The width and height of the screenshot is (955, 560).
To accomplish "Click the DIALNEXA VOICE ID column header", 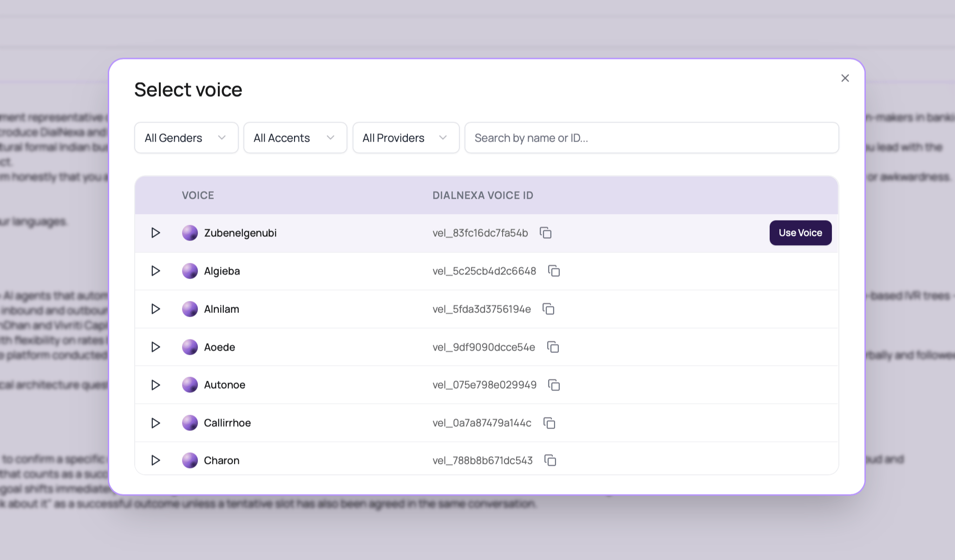I will coord(483,195).
